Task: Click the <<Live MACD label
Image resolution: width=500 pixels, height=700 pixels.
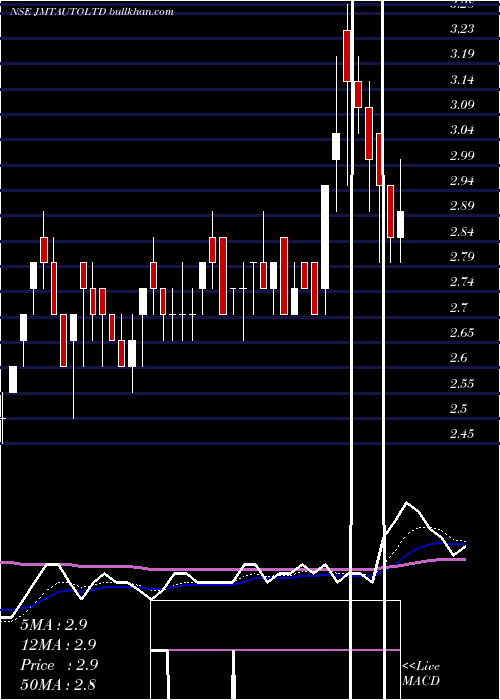Action: [421, 674]
